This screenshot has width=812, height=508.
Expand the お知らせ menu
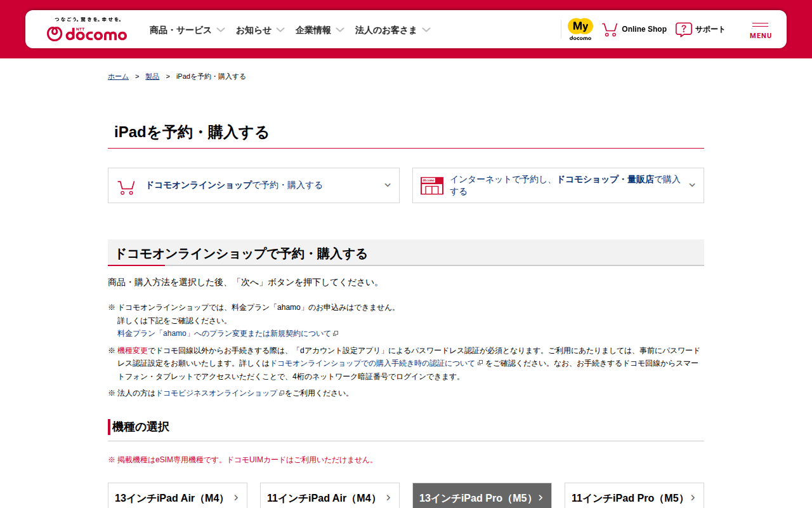pyautogui.click(x=260, y=30)
